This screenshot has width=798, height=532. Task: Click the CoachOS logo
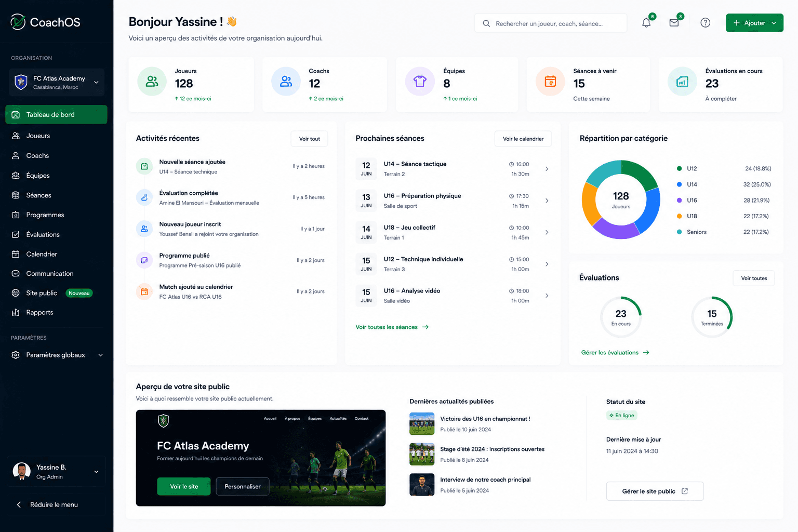(46, 22)
